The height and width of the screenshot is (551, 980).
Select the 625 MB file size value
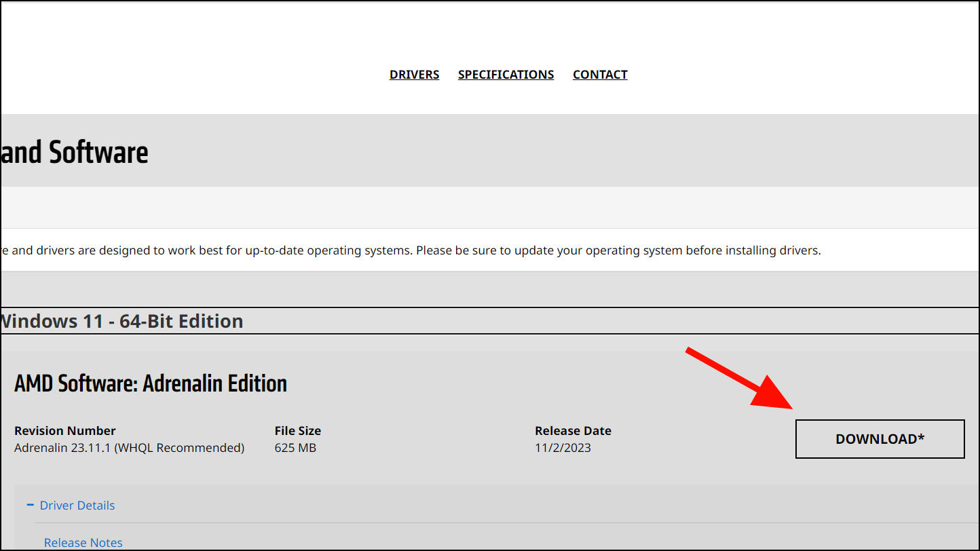click(x=295, y=448)
